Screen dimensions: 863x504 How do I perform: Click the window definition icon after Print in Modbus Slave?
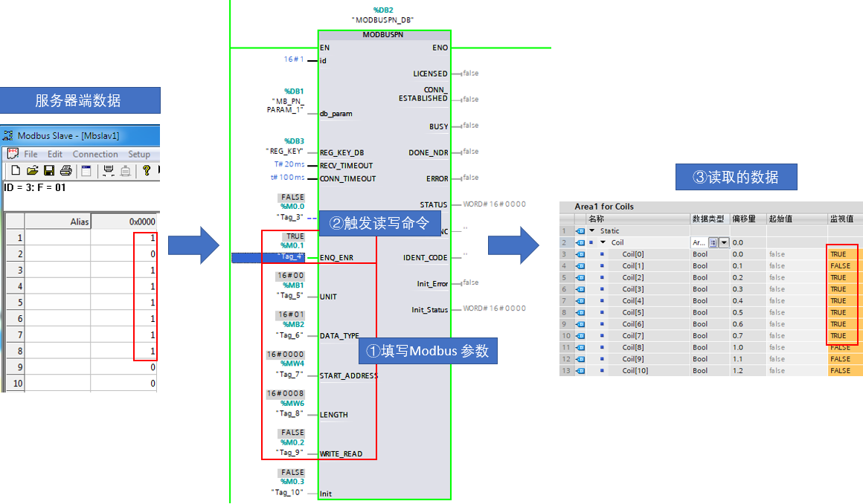point(86,170)
